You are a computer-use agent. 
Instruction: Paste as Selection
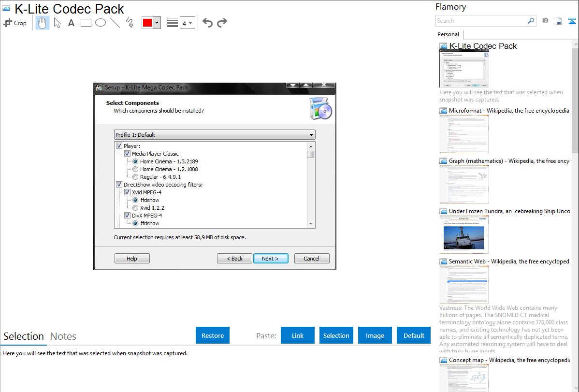point(336,335)
